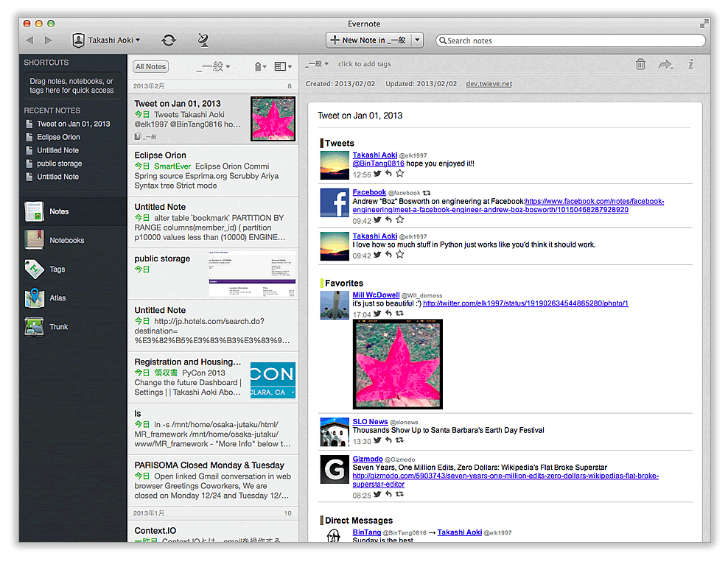Open Notes in the sidebar
The width and height of the screenshot is (728, 567).
tap(74, 211)
